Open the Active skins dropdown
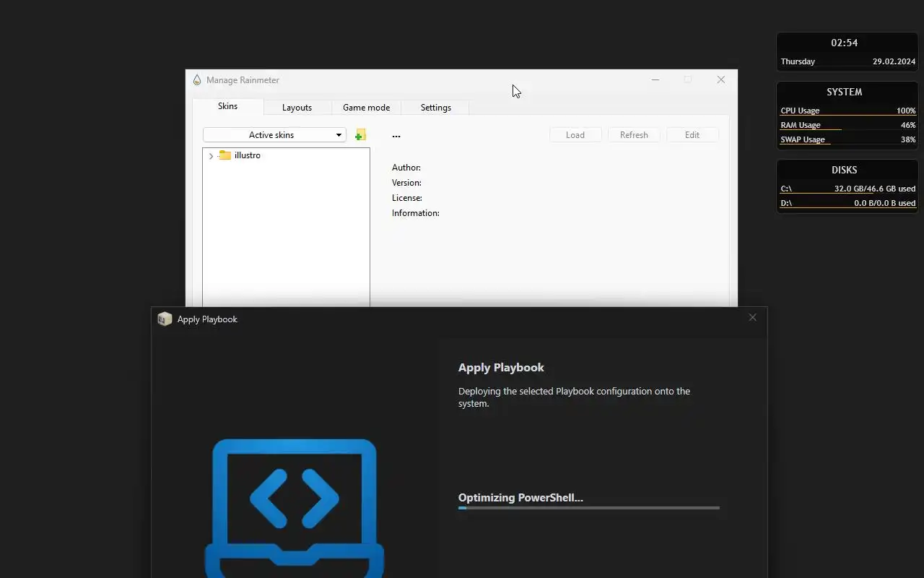Screen dimensions: 924x578 (x=274, y=135)
